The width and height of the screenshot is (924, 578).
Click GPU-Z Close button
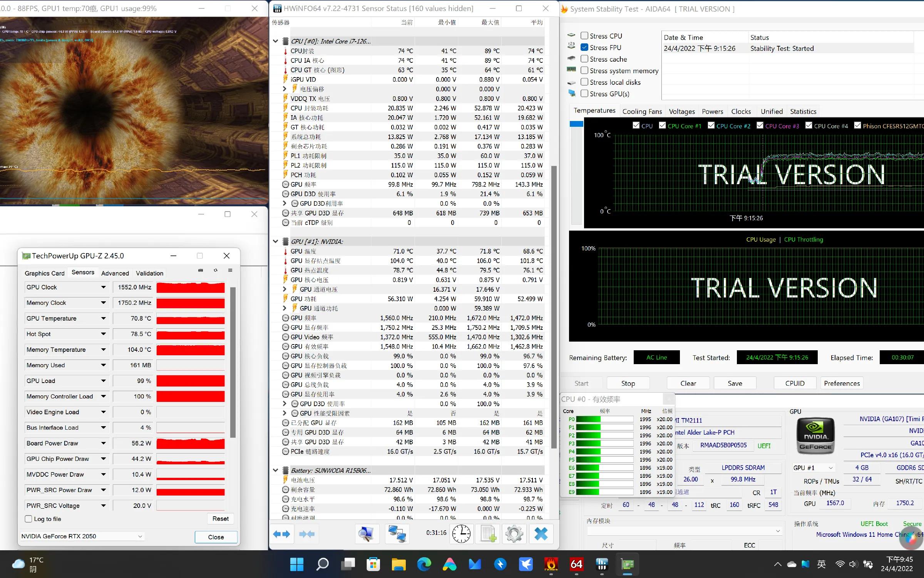[216, 537]
